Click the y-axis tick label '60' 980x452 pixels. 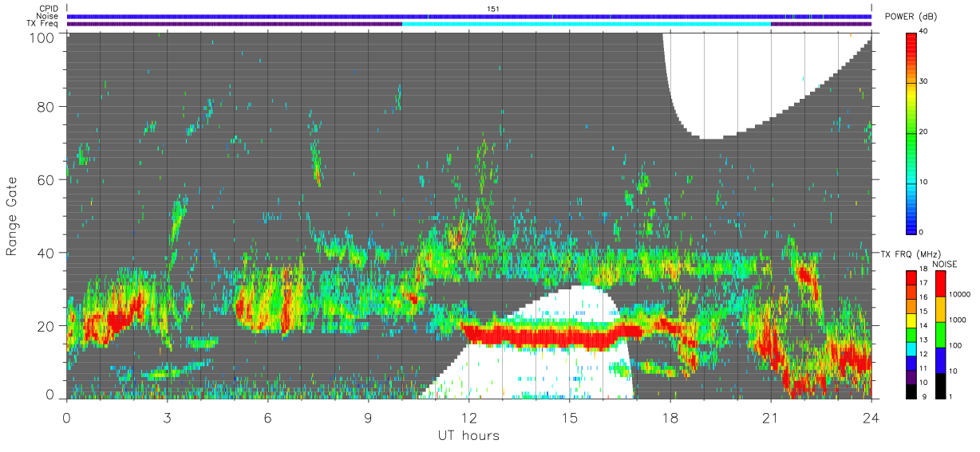(45, 180)
